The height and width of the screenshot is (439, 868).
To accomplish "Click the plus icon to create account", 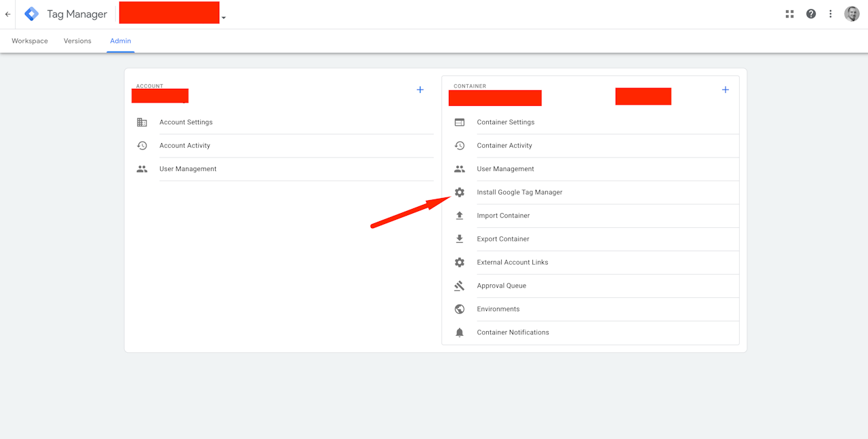I will coord(420,90).
